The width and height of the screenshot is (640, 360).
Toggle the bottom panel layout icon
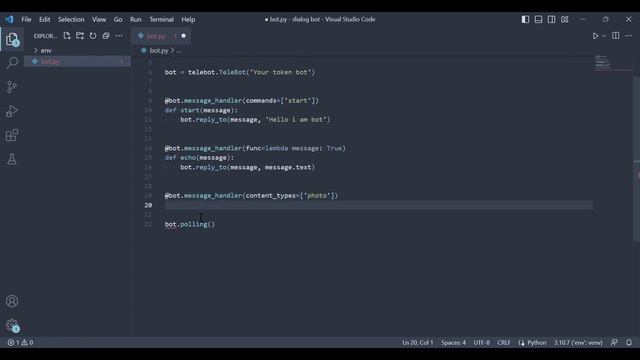538,19
